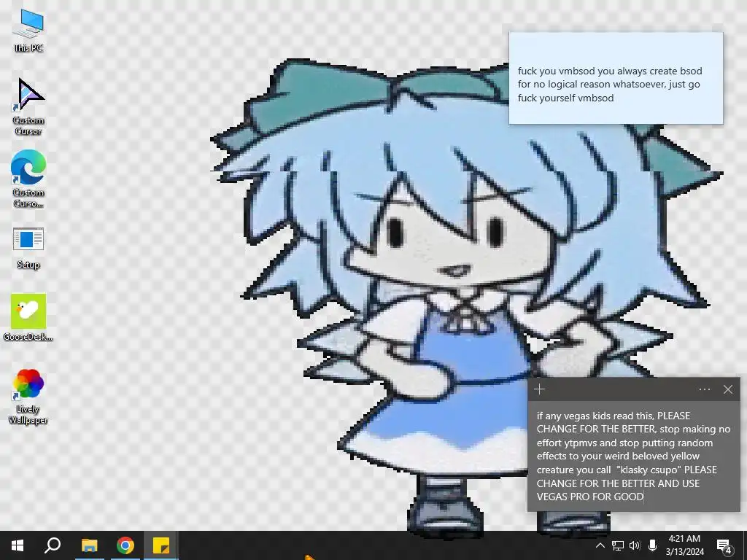Open volume control tray icon

635,545
